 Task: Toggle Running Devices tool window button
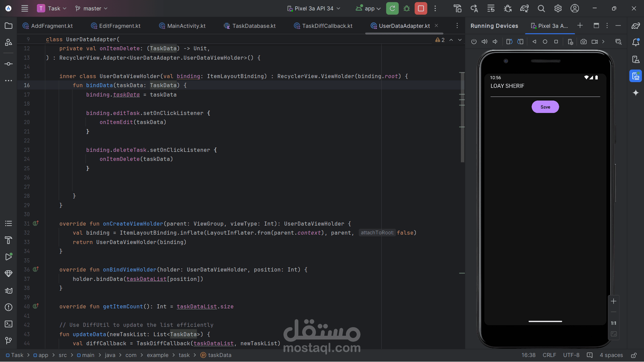click(636, 76)
